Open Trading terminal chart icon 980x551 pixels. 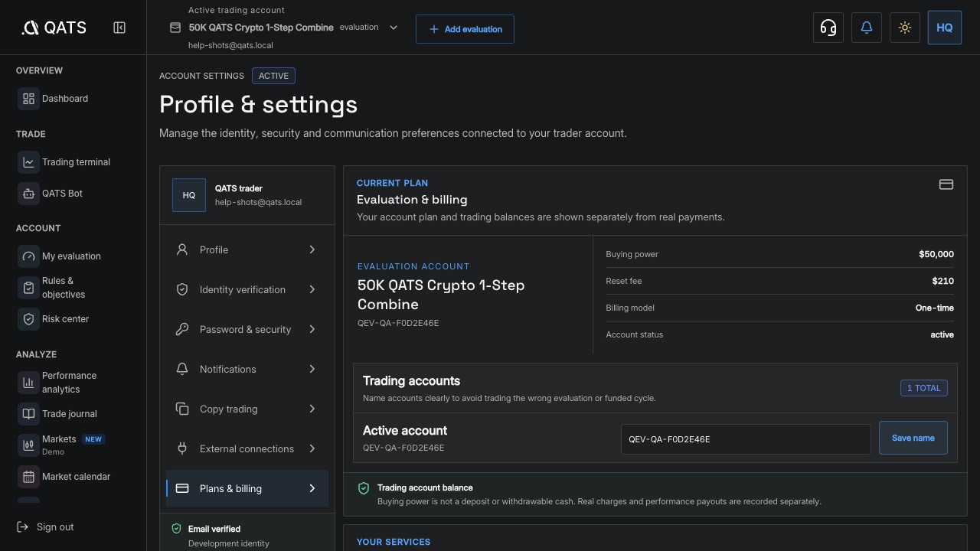point(28,162)
